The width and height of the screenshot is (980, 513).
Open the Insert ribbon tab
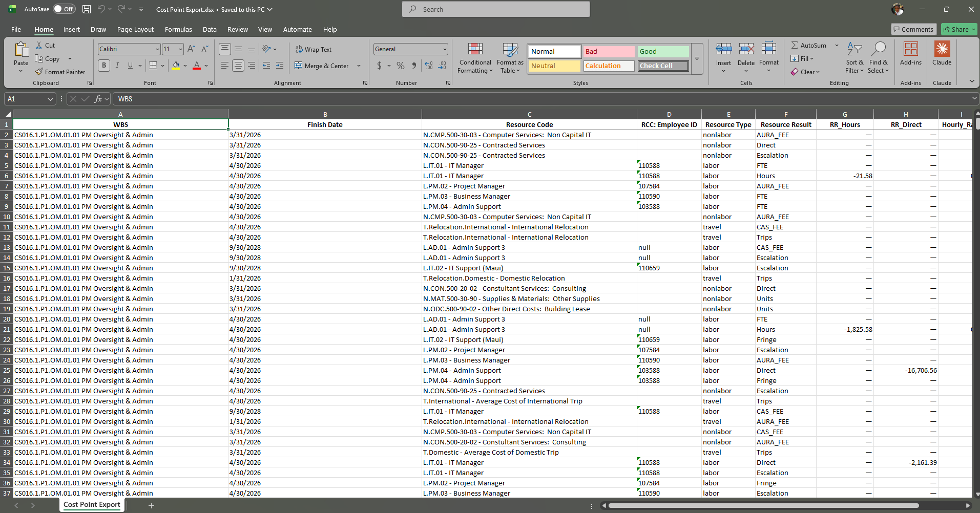(x=72, y=30)
